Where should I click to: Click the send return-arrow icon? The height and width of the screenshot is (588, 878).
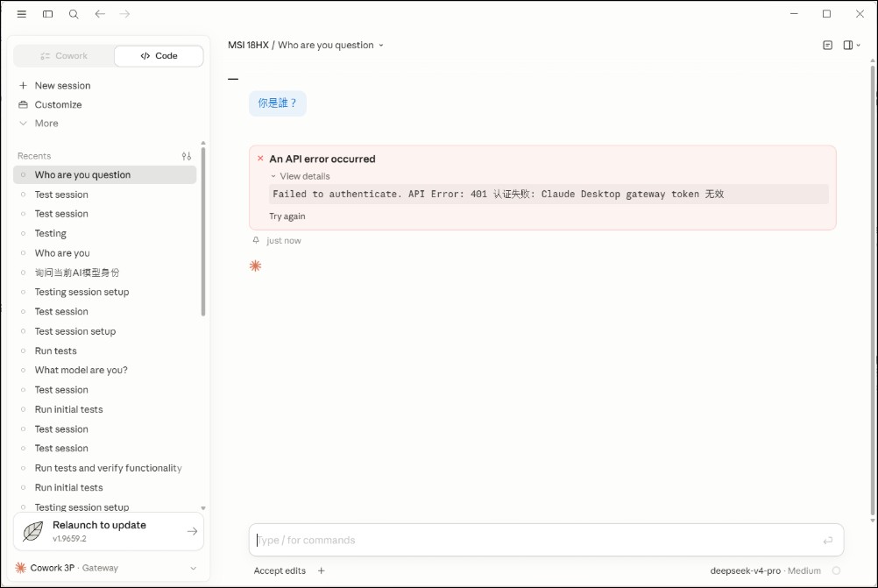coord(827,541)
